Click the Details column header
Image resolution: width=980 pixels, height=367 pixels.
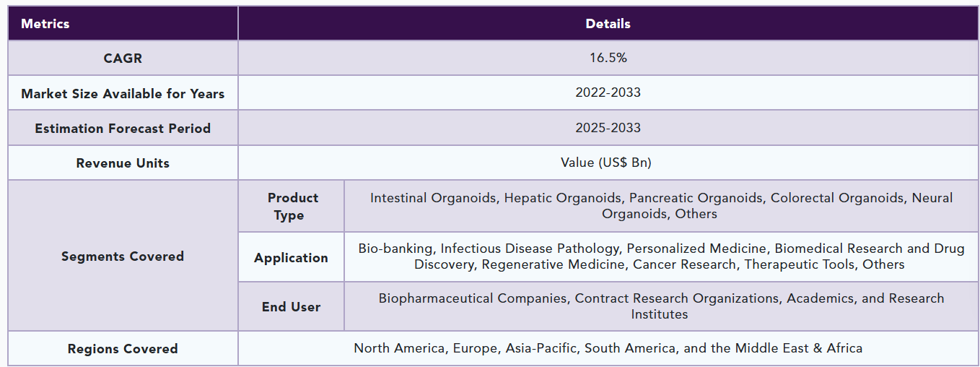(x=608, y=24)
